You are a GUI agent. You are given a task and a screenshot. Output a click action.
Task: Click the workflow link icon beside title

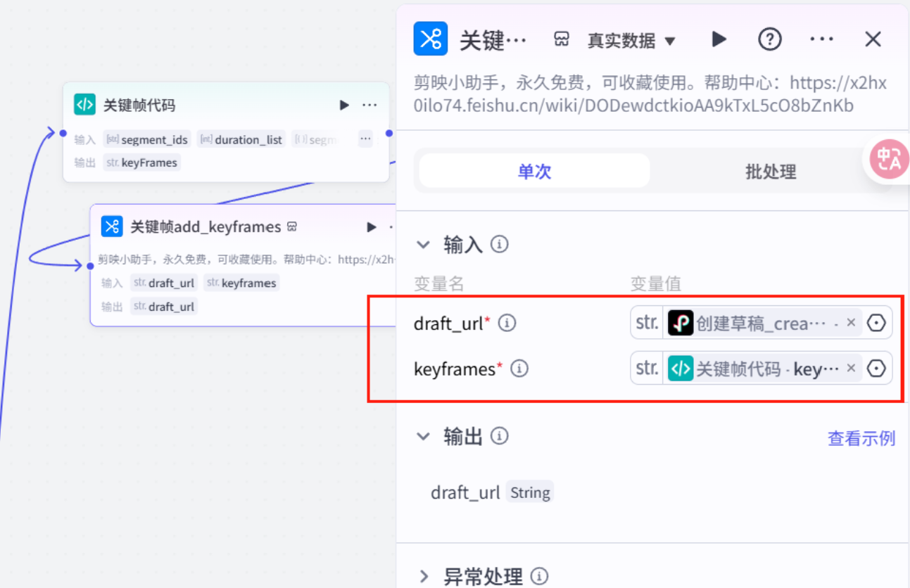click(561, 39)
